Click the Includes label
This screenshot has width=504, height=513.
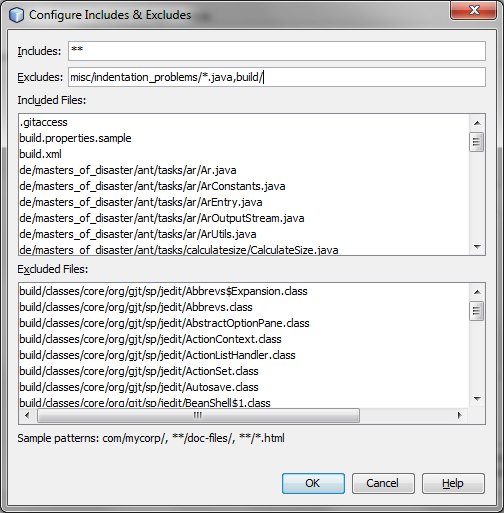39,51
